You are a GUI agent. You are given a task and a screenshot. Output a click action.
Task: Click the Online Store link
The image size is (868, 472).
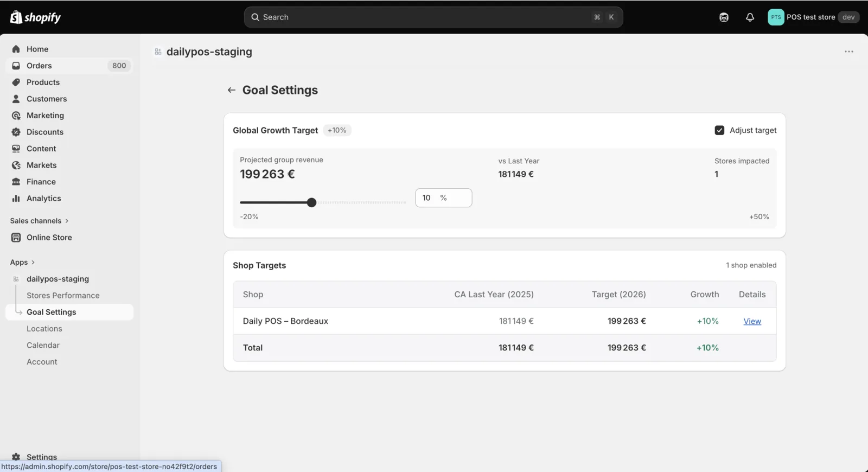tap(49, 238)
